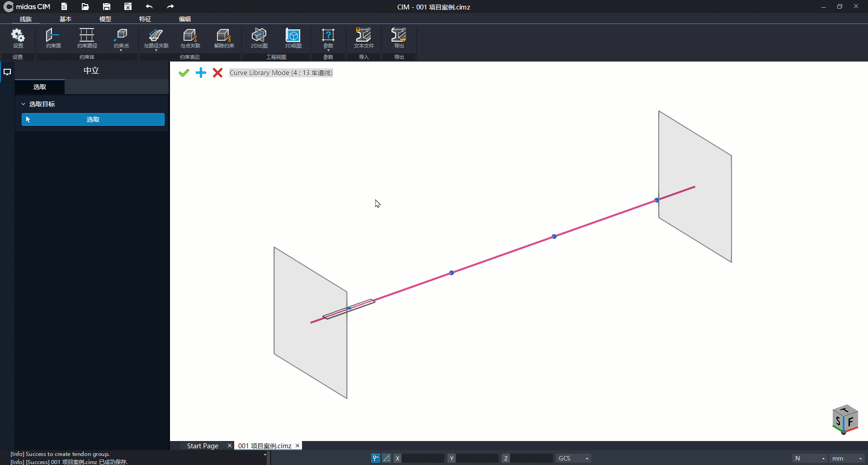This screenshot has height=465, width=868.
Task: Click the blue plus icon in viewport
Action: [x=201, y=72]
